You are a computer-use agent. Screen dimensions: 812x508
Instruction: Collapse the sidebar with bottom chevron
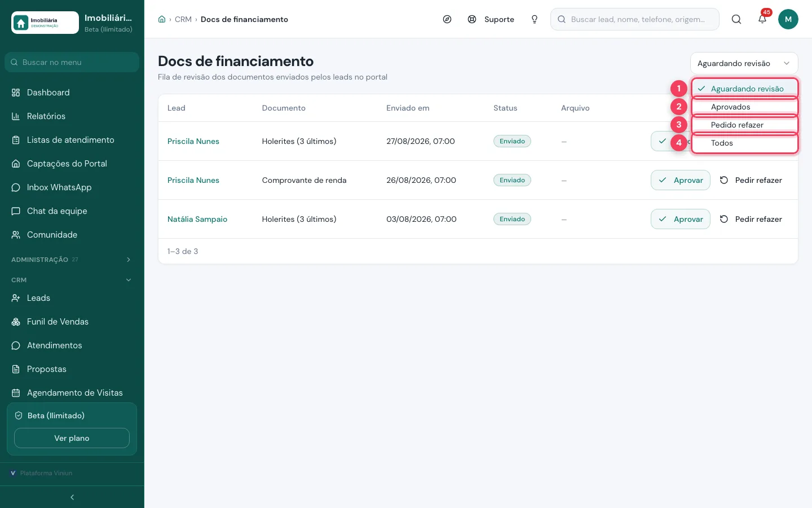coord(72,497)
